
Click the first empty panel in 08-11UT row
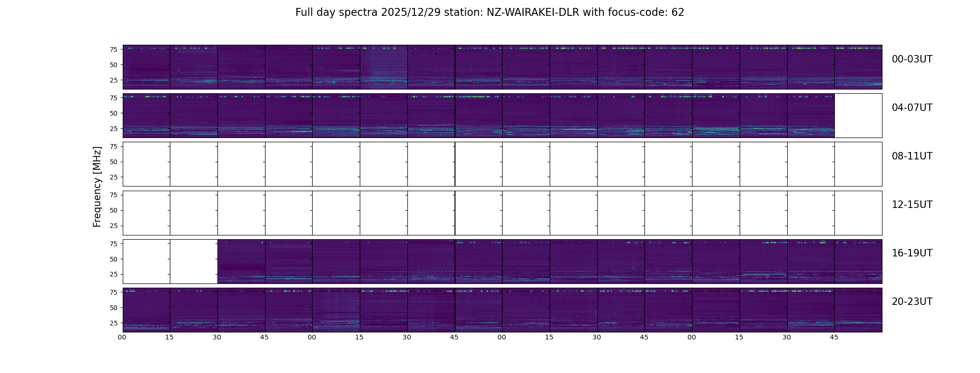click(146, 164)
